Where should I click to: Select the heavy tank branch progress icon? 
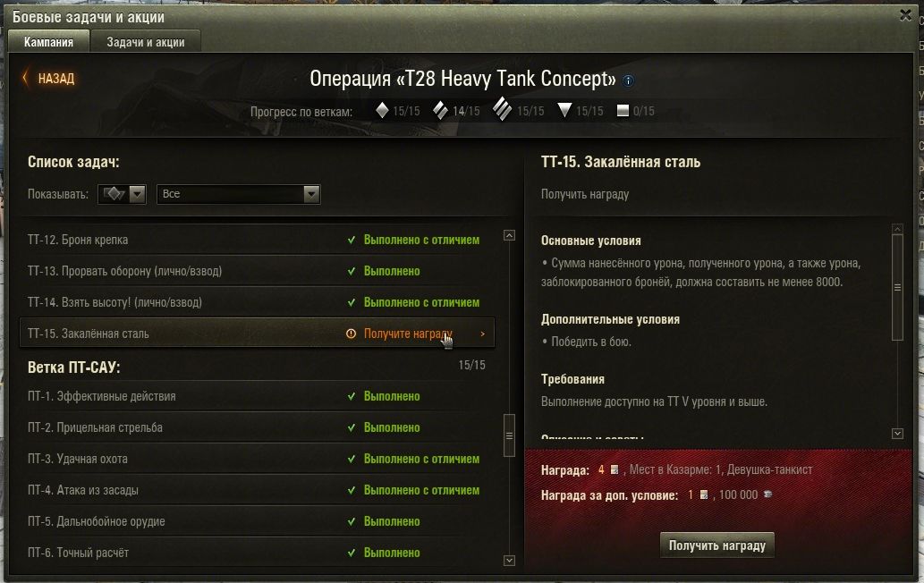pos(502,109)
